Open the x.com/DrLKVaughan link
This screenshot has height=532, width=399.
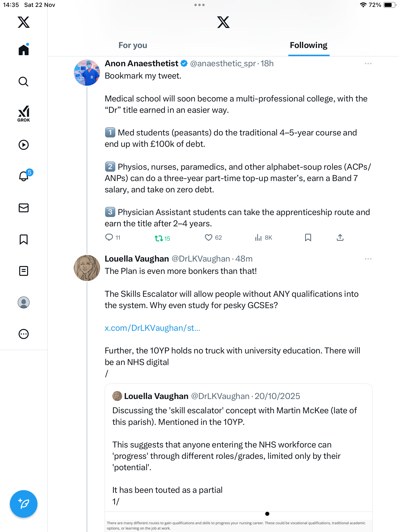[x=152, y=328]
